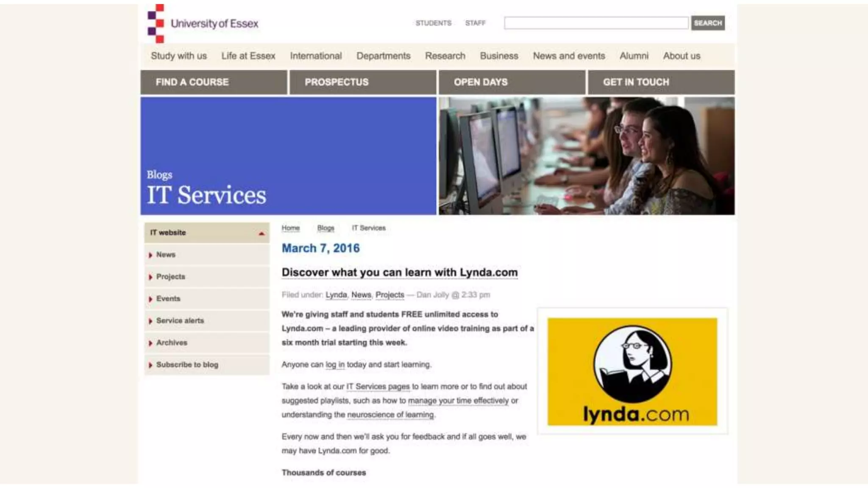Select the International menu item

click(316, 56)
